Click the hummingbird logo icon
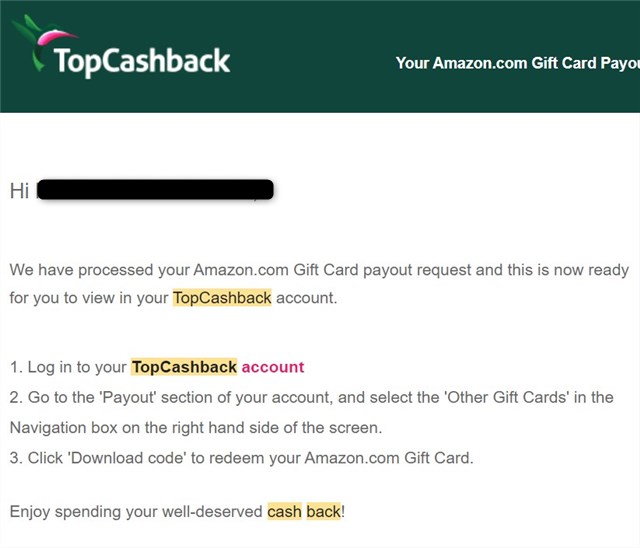 42,43
